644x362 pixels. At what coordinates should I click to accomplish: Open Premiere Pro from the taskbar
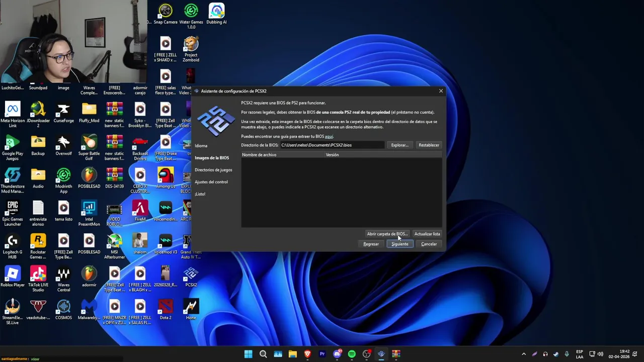pos(322,354)
